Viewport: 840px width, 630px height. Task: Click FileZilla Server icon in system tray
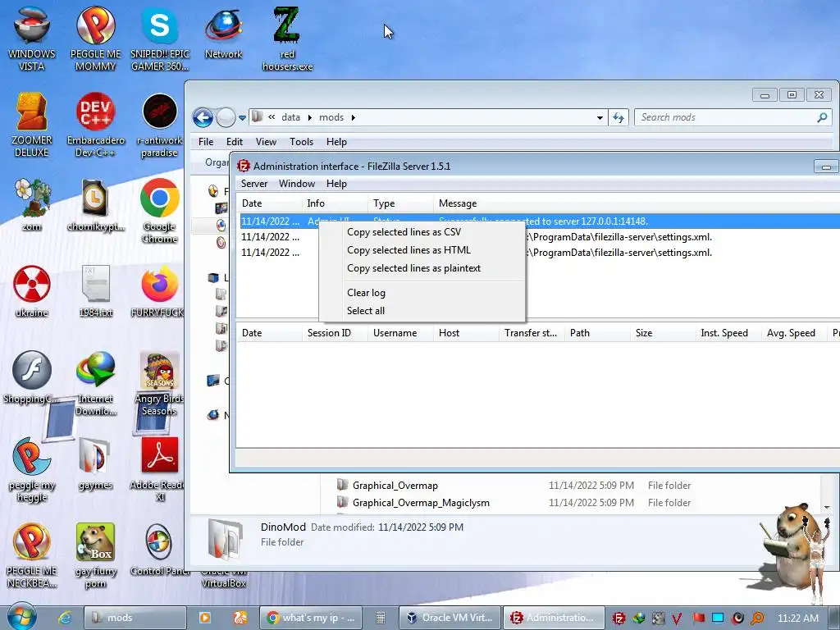click(619, 619)
